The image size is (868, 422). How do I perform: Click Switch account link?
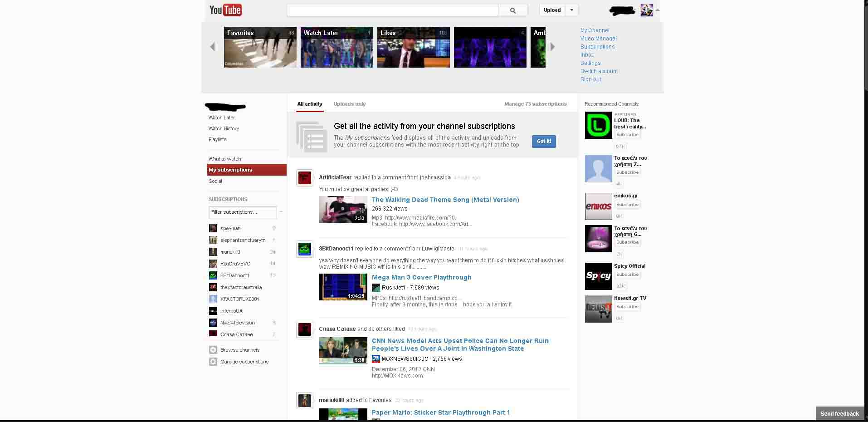pos(599,71)
